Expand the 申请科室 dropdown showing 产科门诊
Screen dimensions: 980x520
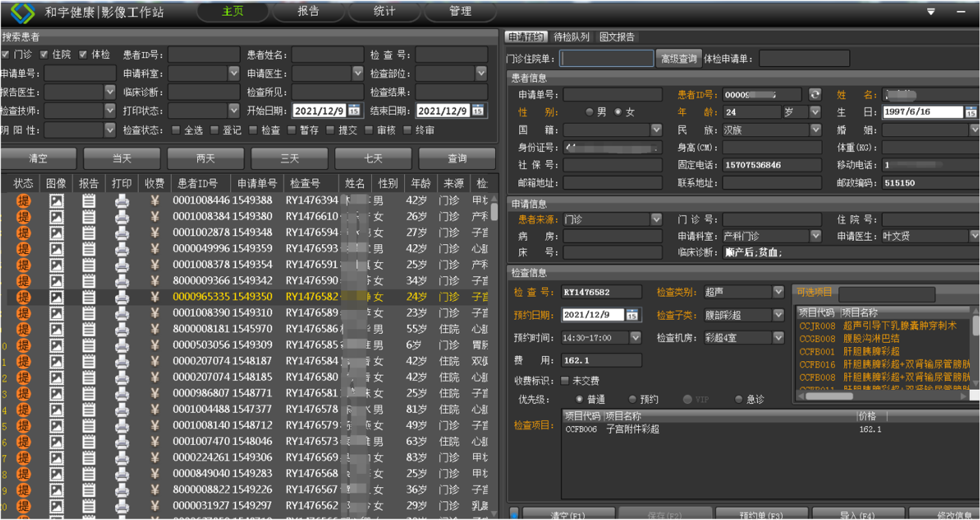[815, 236]
